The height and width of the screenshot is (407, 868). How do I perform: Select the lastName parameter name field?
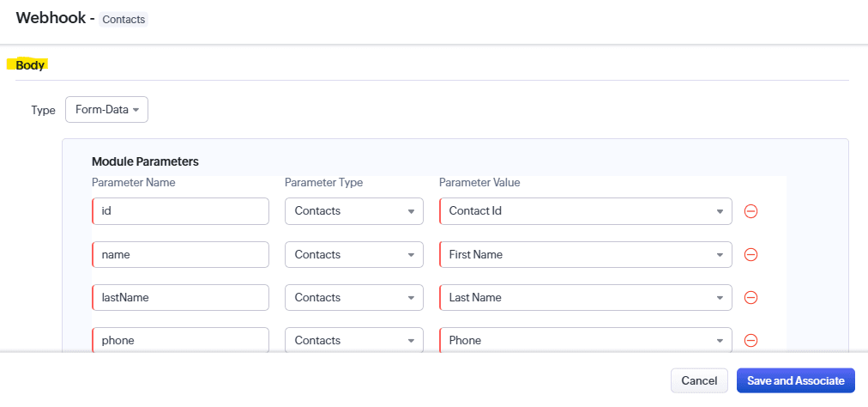tap(181, 297)
